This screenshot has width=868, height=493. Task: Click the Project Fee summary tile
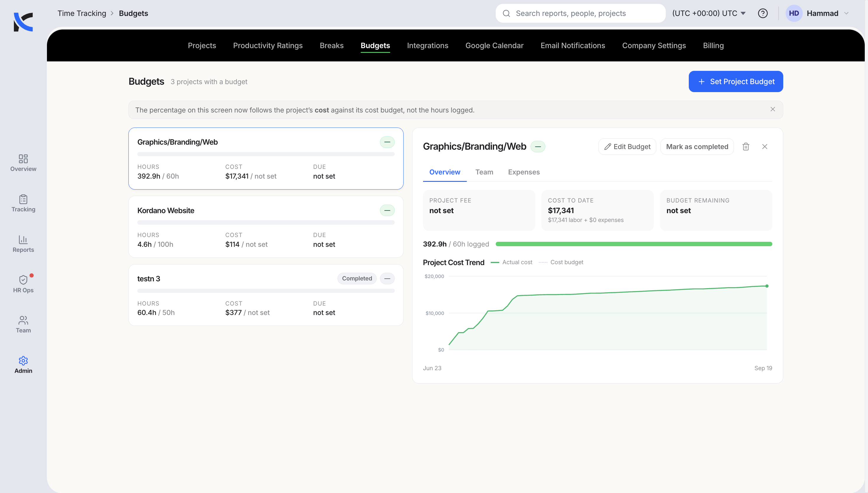pos(479,210)
